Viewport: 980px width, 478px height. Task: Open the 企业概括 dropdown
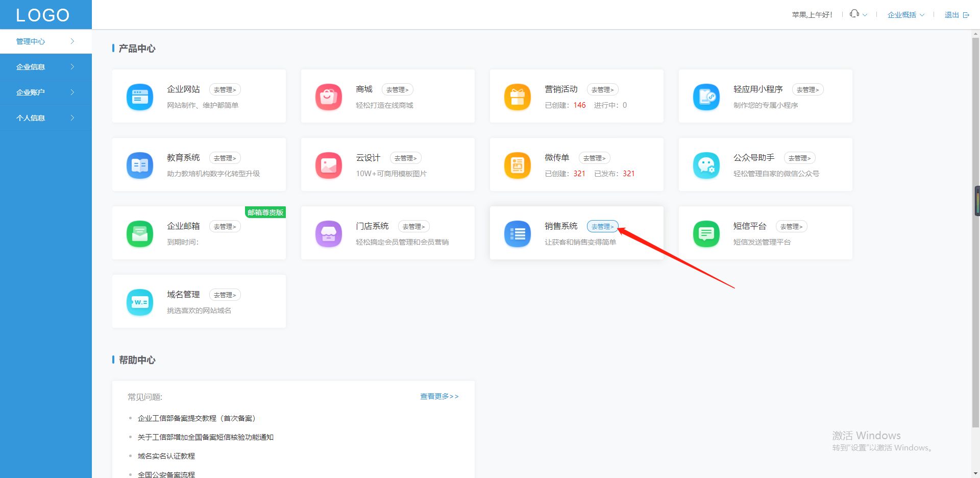pyautogui.click(x=906, y=15)
